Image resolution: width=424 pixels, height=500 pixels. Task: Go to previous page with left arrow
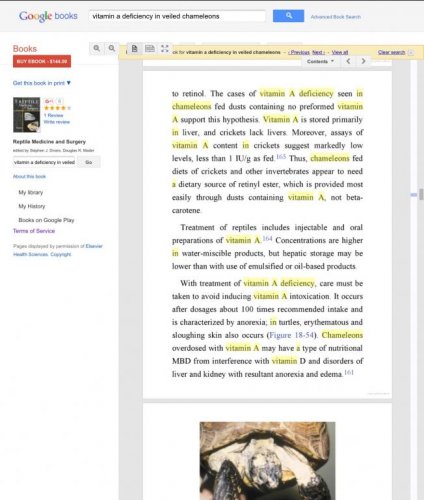pyautogui.click(x=348, y=61)
